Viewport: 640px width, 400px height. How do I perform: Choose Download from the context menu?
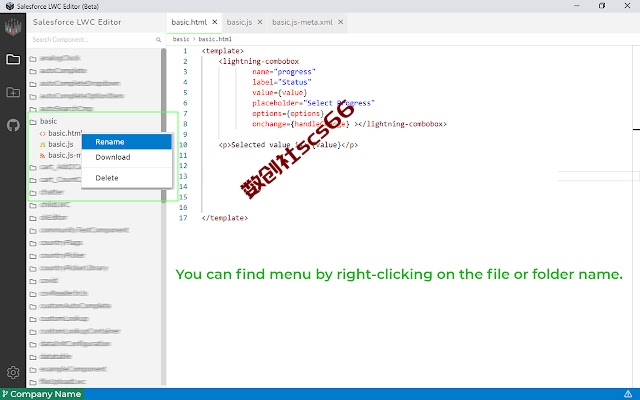127,157
